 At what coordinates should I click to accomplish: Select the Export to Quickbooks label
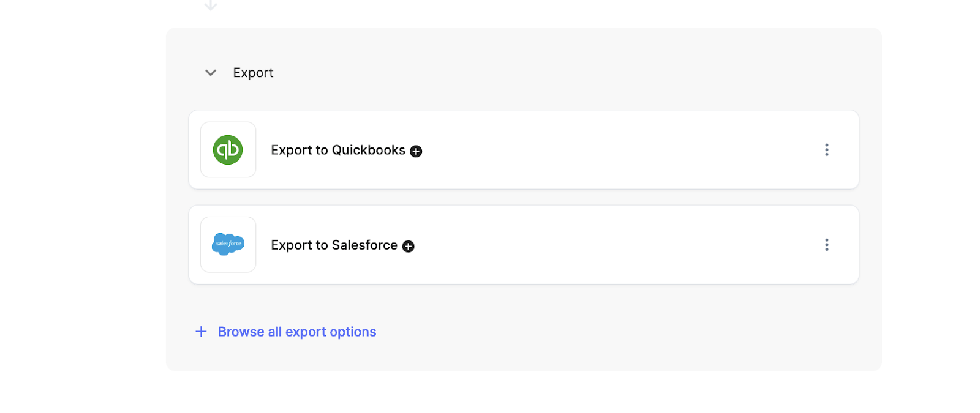[337, 151]
